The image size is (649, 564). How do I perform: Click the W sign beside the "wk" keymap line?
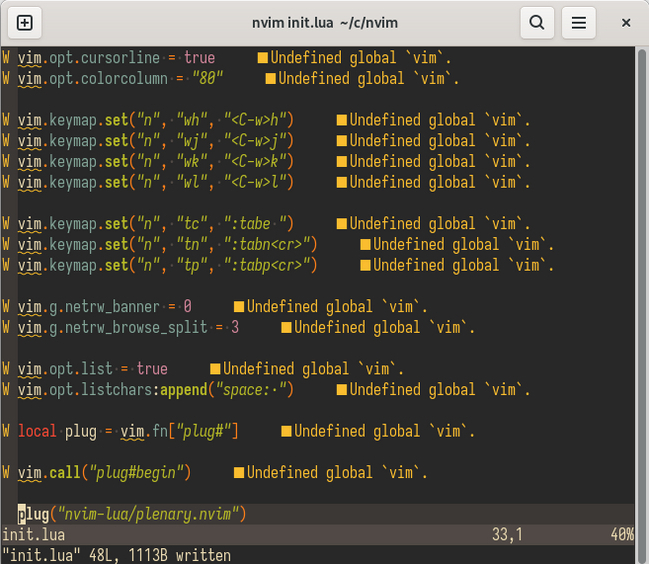pos(6,161)
